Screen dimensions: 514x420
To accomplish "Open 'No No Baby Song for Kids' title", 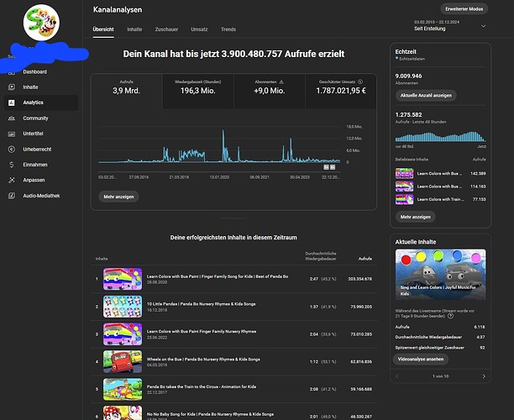I will pyautogui.click(x=210, y=414).
